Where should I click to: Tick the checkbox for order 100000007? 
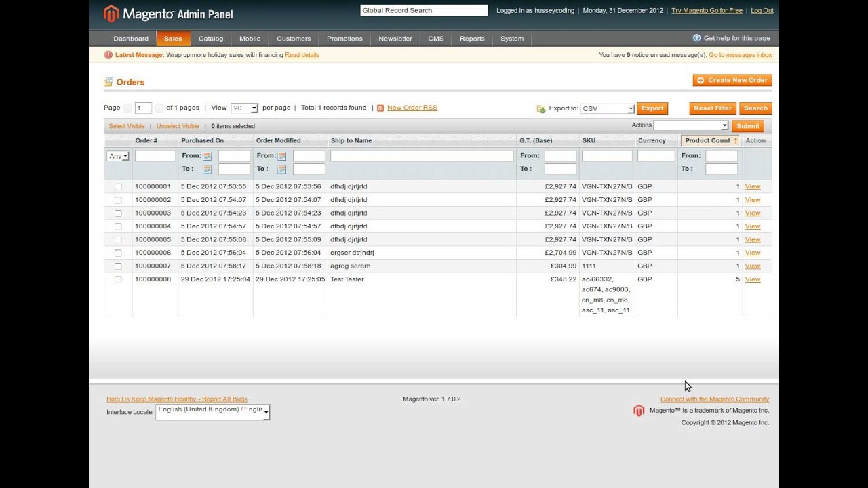(118, 266)
